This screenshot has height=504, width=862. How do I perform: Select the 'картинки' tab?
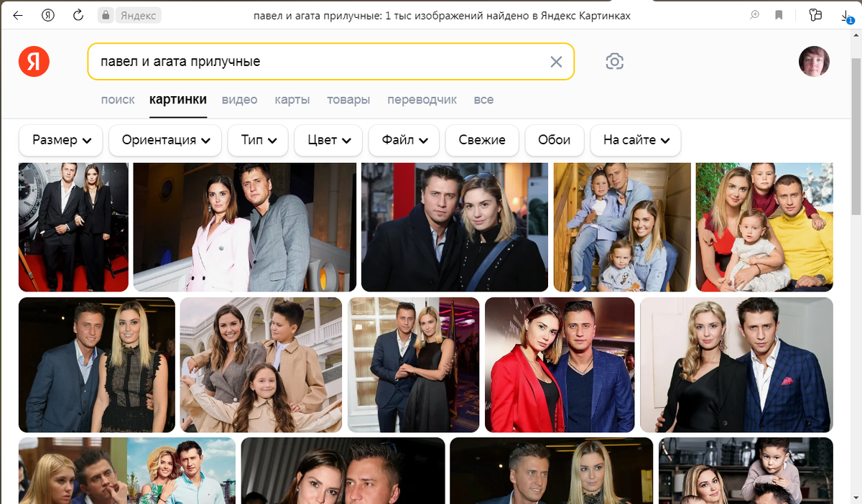(178, 100)
